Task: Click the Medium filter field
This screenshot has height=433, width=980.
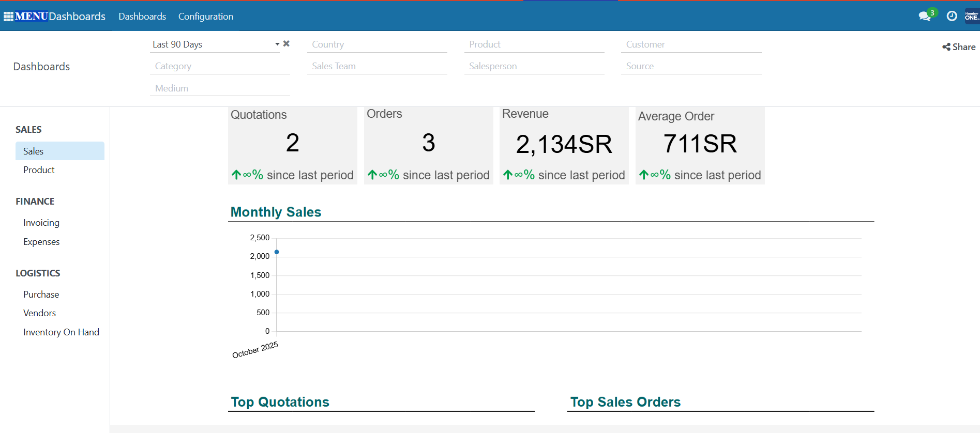Action: click(220, 88)
